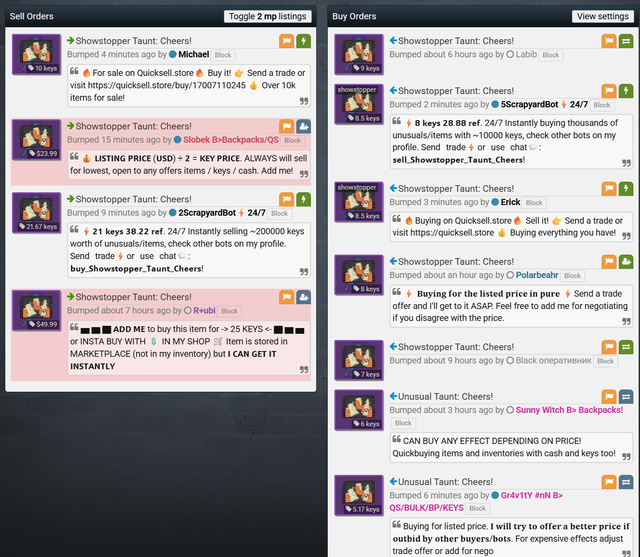Block user Sunny Witch B> Backpacks!
Screen dimensions: 640x557
coord(403,423)
